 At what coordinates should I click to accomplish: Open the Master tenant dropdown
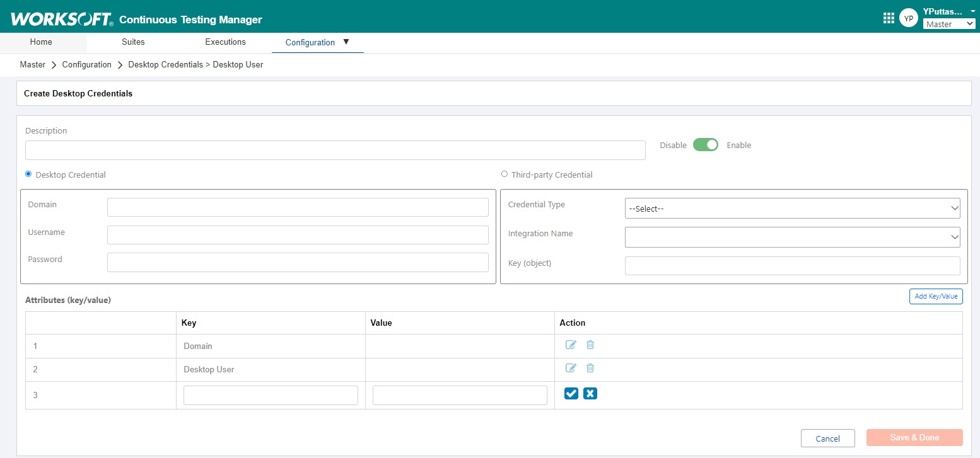click(x=949, y=24)
